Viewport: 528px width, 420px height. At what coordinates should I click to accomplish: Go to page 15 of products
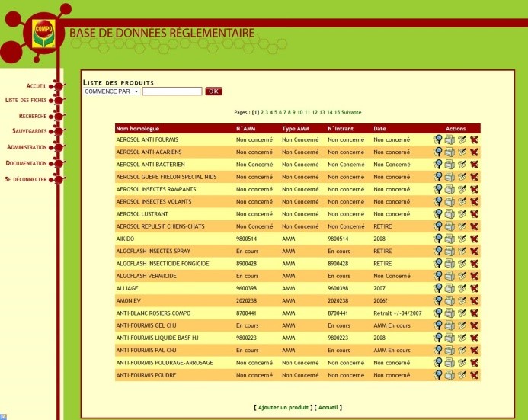pyautogui.click(x=337, y=112)
